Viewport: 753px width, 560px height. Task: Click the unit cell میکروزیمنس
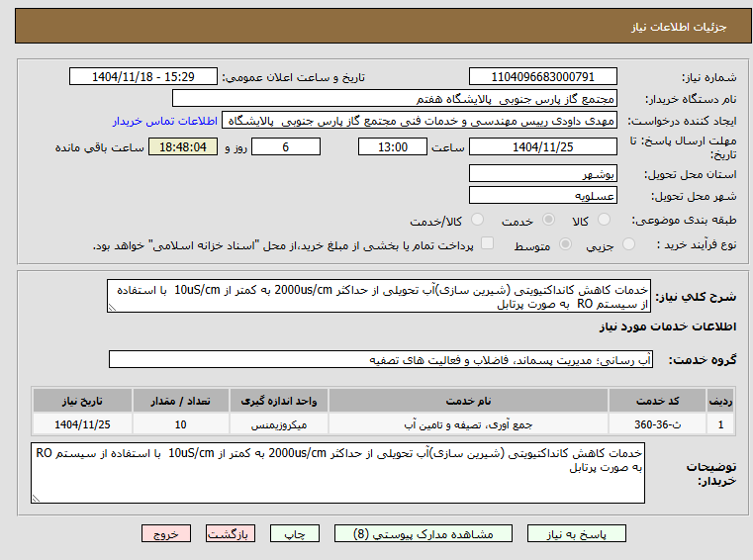pos(278,424)
